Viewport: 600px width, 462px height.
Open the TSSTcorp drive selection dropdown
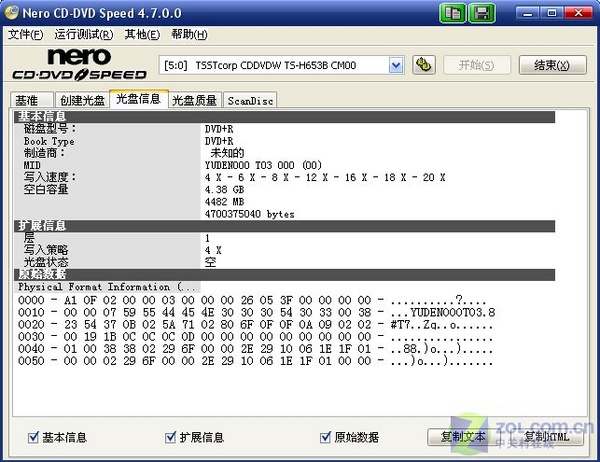tap(396, 65)
